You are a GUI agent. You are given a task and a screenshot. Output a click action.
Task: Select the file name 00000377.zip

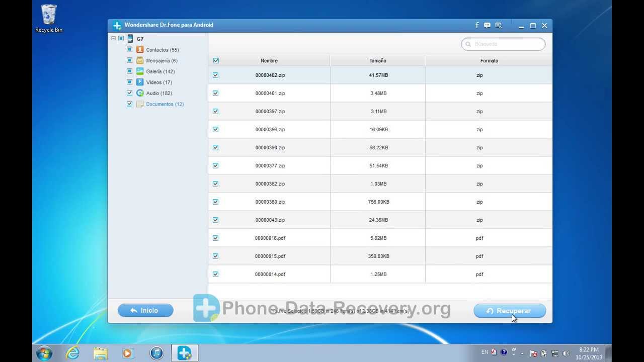click(x=270, y=166)
